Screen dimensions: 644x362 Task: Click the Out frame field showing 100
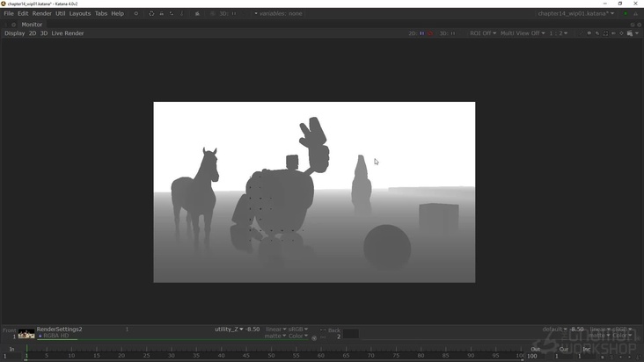(532, 356)
